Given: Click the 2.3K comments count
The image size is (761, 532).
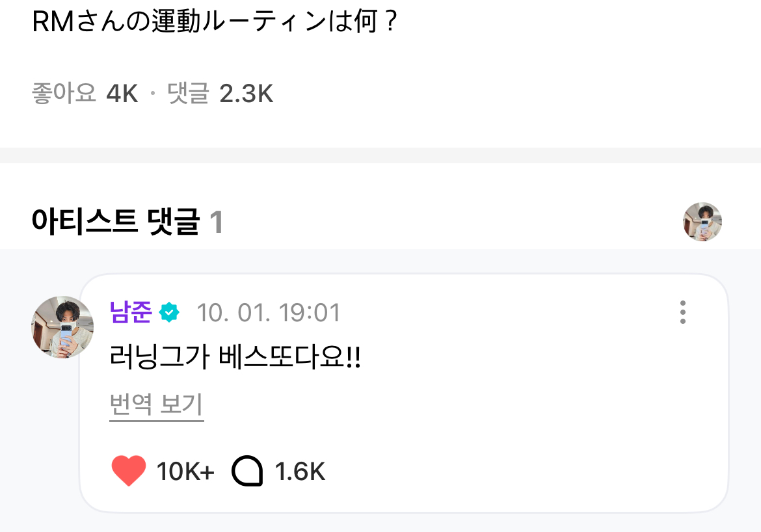Looking at the screenshot, I should [246, 94].
